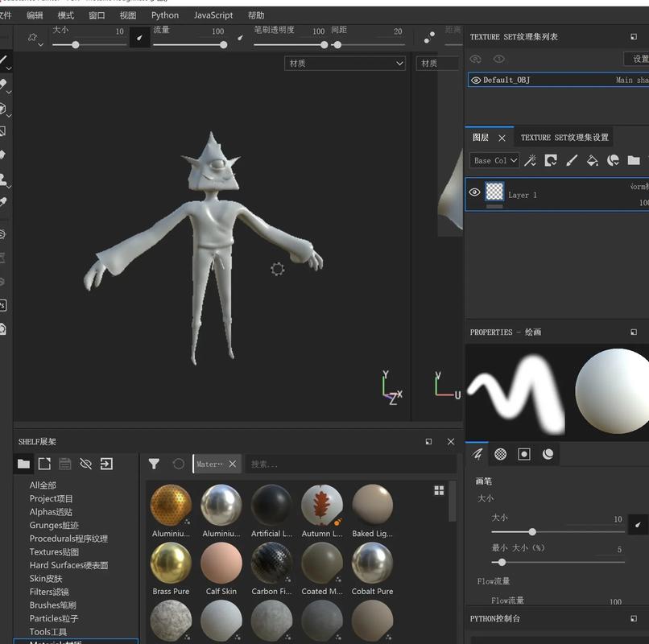Toggle visibility of Default_OBJ texture set
Screen dimensions: 649x644
point(475,80)
